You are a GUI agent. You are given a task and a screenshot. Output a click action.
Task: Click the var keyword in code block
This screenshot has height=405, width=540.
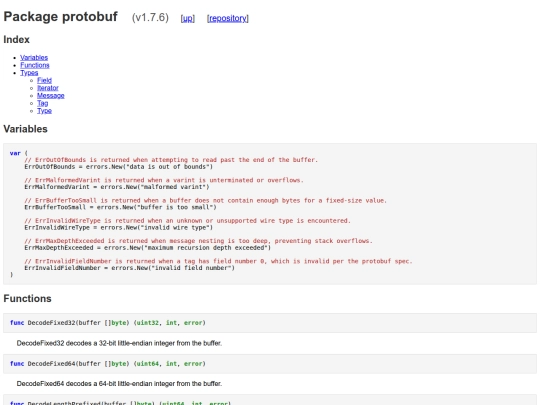coord(15,153)
